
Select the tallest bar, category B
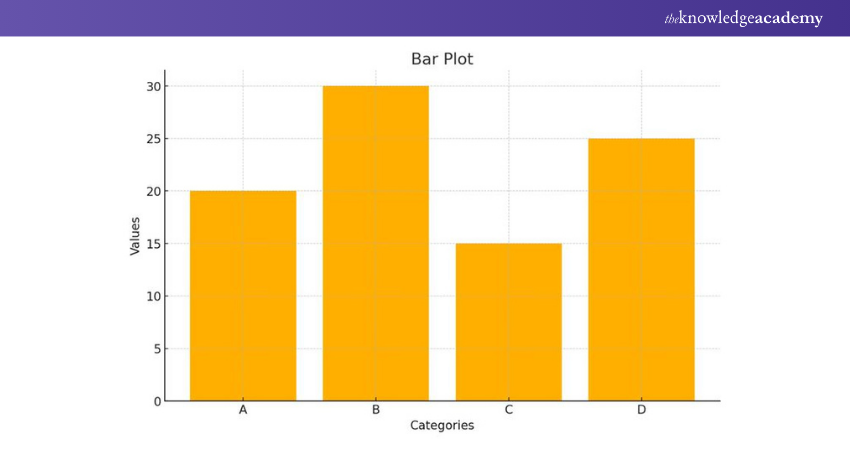coord(375,243)
